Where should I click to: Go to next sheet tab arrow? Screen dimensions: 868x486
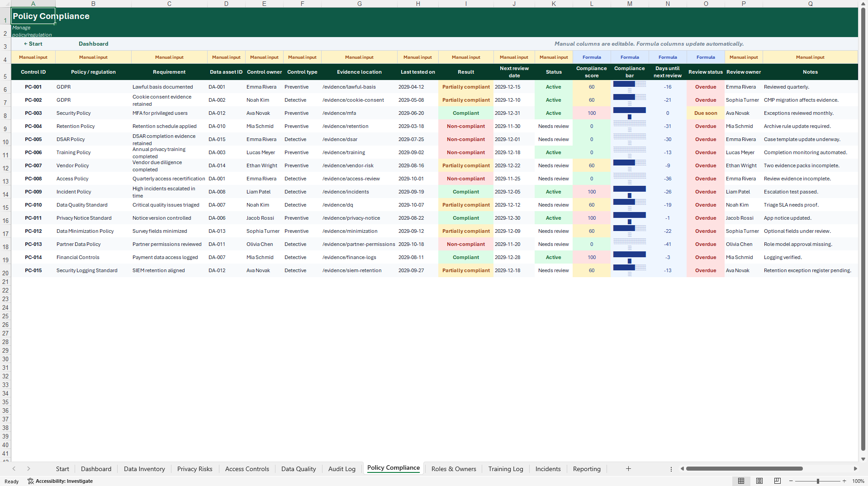pos(28,469)
